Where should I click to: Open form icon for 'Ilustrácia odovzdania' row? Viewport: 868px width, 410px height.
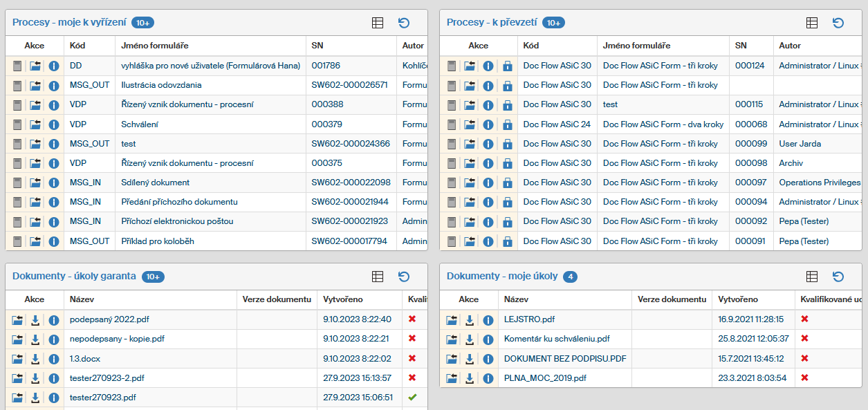(17, 86)
